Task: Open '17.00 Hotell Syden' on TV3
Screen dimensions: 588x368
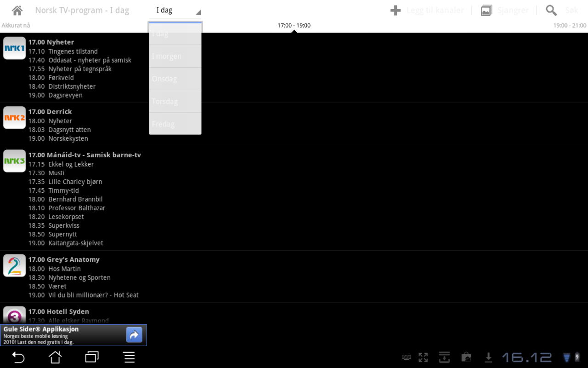Action: click(x=59, y=311)
